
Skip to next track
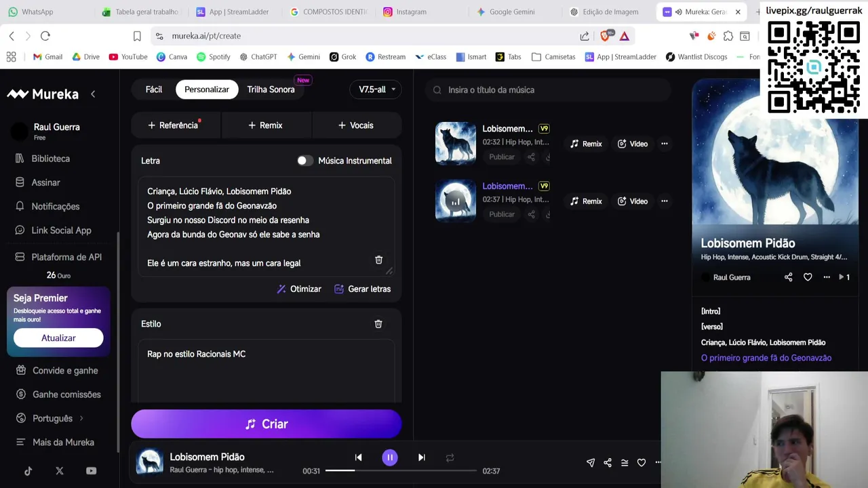click(x=421, y=457)
